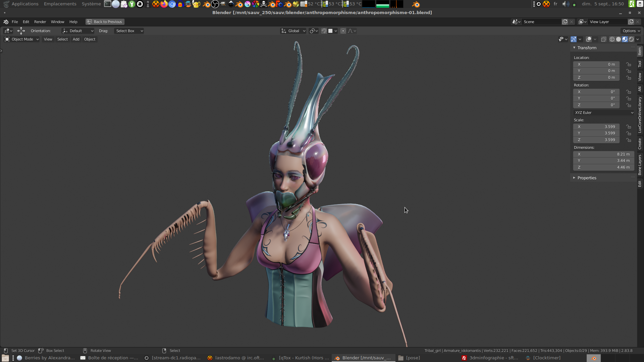The height and width of the screenshot is (362, 644).
Task: Click the Scene name field
Action: tap(542, 22)
